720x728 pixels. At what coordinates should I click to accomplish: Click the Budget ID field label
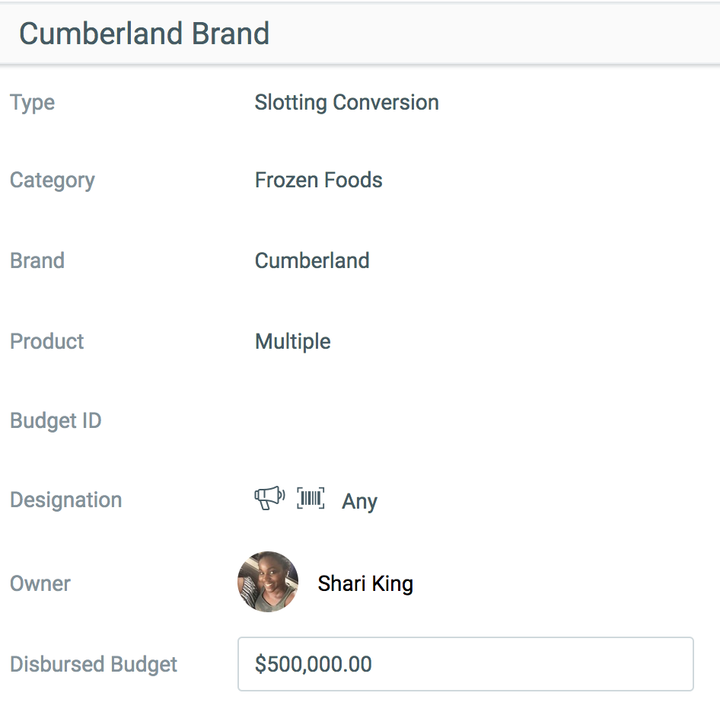[56, 421]
